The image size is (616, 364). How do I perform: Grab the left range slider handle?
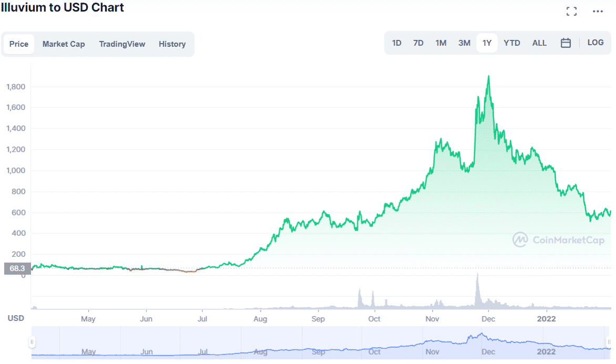(32, 342)
